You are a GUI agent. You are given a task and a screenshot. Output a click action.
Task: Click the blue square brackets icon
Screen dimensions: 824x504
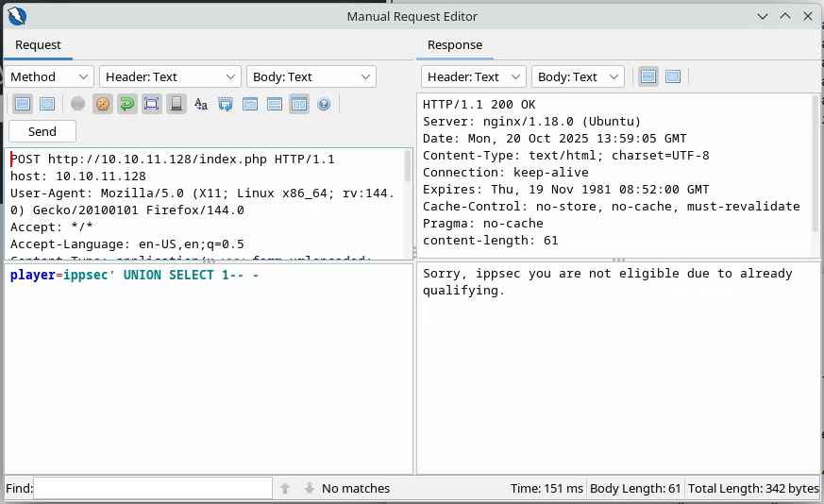point(151,104)
